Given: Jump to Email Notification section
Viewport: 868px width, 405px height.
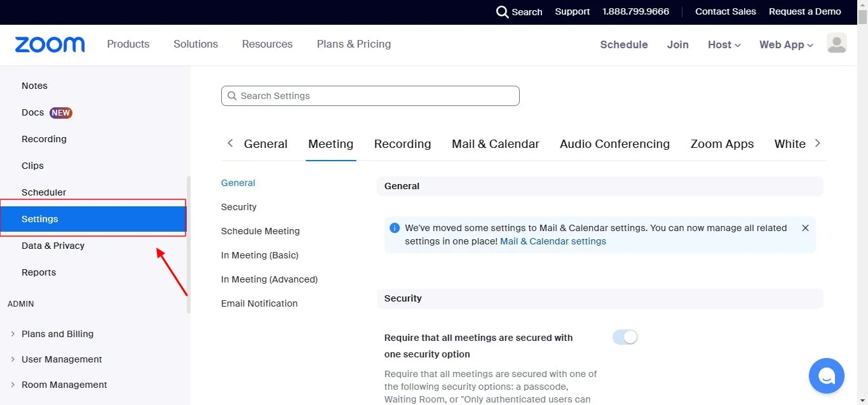Looking at the screenshot, I should [x=259, y=303].
